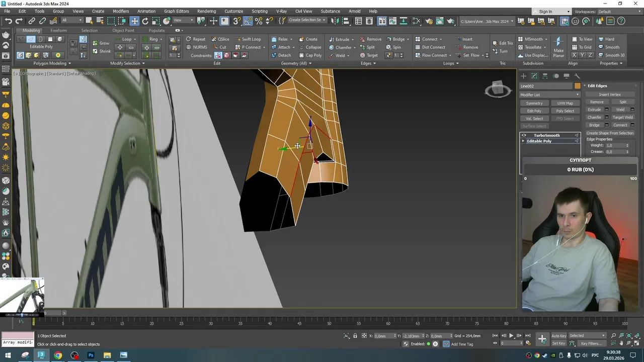Open the Graph Editors menu
The image size is (644, 362).
[x=176, y=11]
